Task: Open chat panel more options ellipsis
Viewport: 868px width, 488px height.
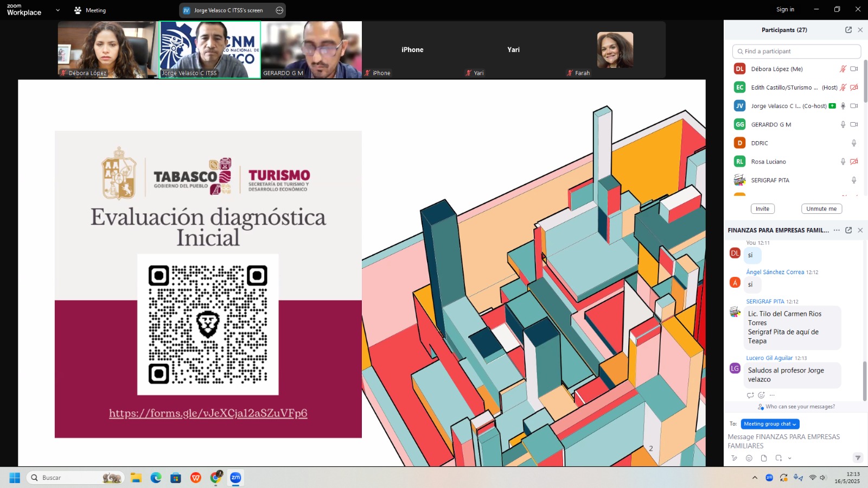Action: (837, 230)
